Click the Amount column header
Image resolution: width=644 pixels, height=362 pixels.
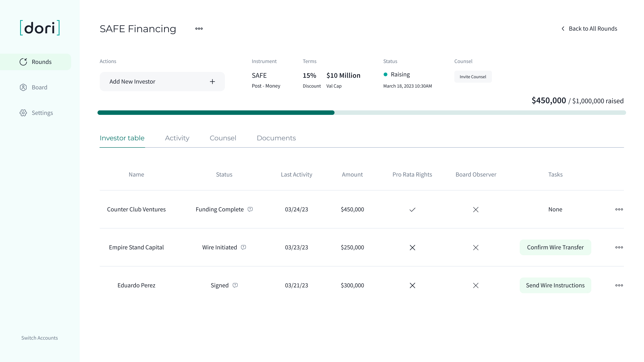pos(352,174)
